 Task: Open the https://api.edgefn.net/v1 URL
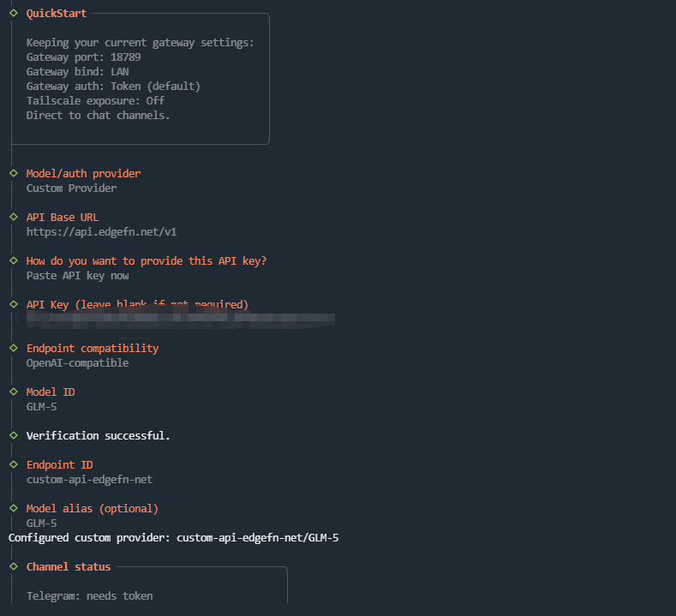pos(101,231)
